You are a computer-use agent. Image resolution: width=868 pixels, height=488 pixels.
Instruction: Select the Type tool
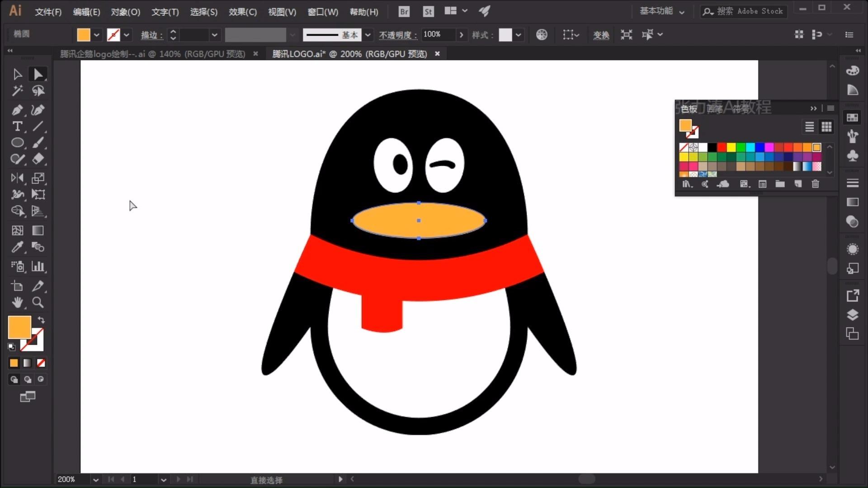tap(17, 127)
